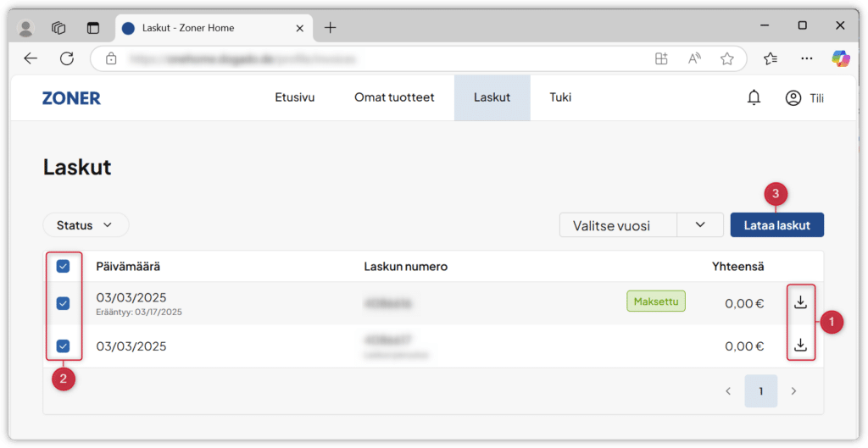Open the Copilot icon in browser toolbar
The width and height of the screenshot is (868, 448).
click(x=840, y=58)
